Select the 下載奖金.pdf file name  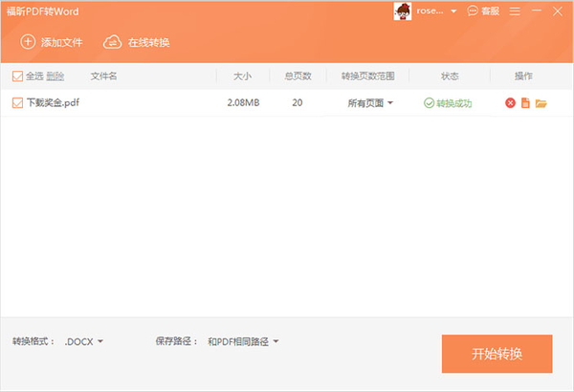click(53, 103)
